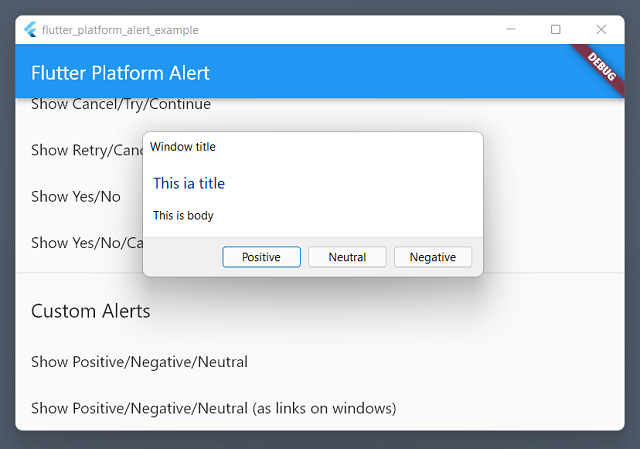This screenshot has height=449, width=640.
Task: Open Show Cancel/Try/Continue alert
Action: (121, 104)
